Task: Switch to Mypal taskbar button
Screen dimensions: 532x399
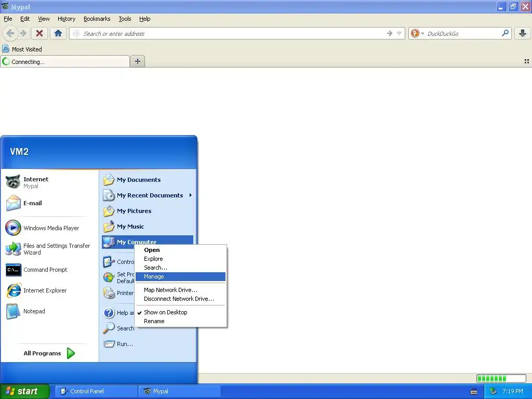Action: click(180, 391)
